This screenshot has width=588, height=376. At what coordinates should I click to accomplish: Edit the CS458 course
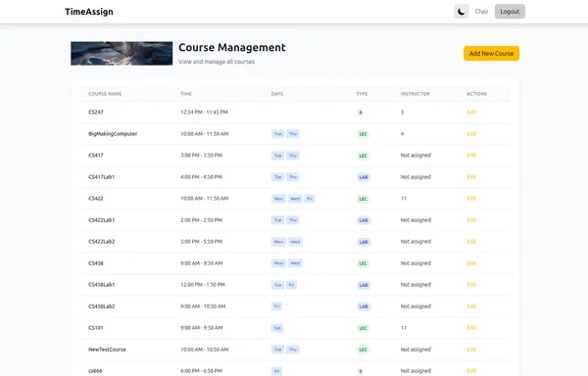point(471,263)
